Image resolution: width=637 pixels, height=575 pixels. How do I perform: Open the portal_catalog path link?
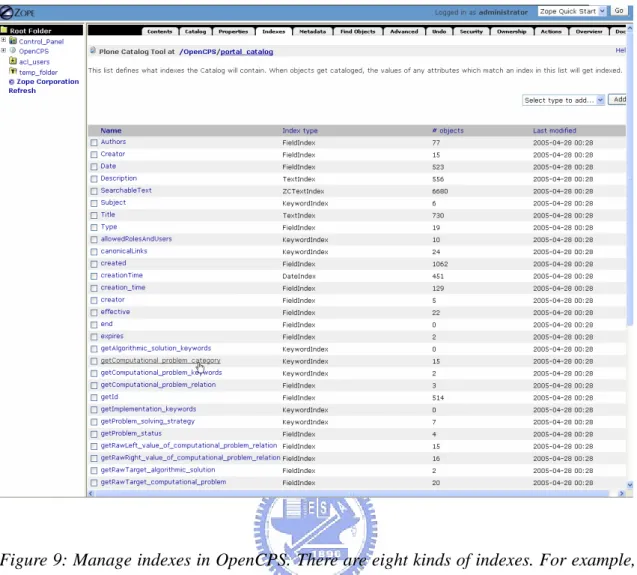pos(247,52)
